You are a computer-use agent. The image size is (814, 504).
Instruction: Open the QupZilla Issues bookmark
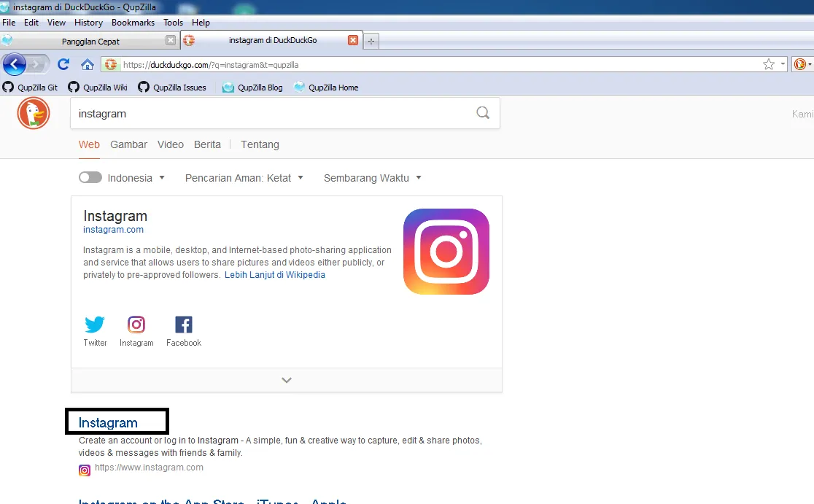pos(172,88)
